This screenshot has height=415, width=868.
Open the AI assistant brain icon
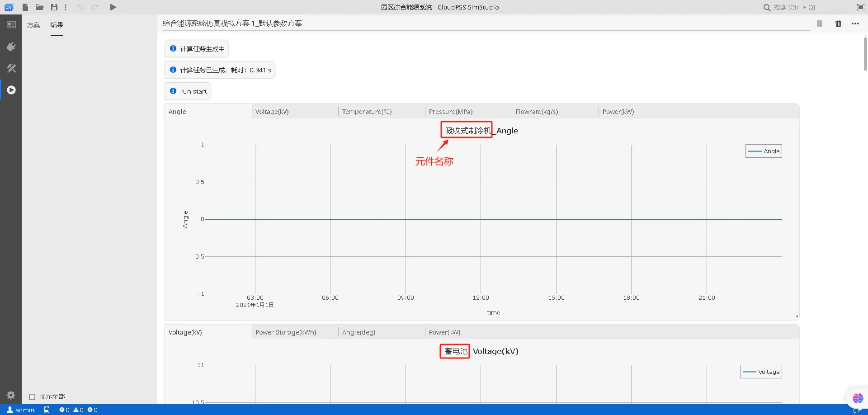(858, 398)
